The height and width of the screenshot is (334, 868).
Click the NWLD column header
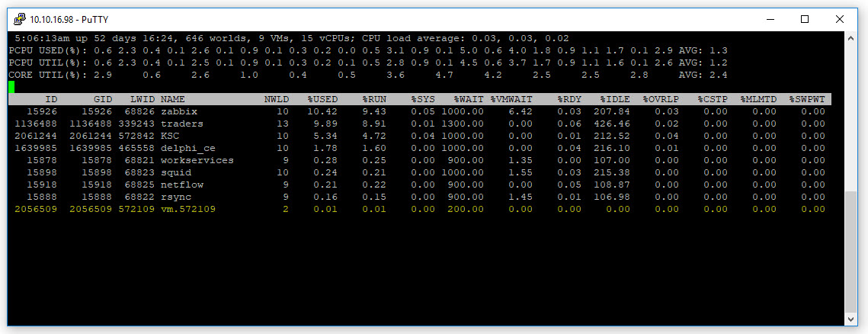pos(276,99)
